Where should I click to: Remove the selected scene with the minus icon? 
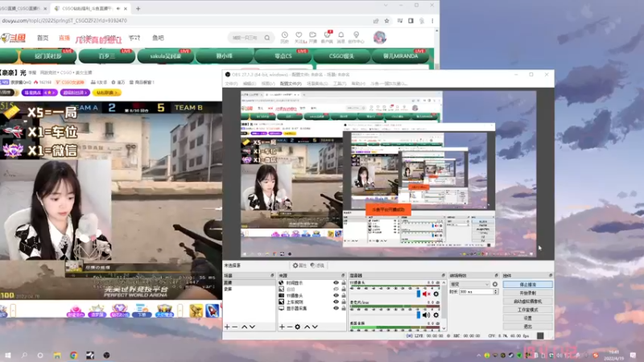pos(235,327)
